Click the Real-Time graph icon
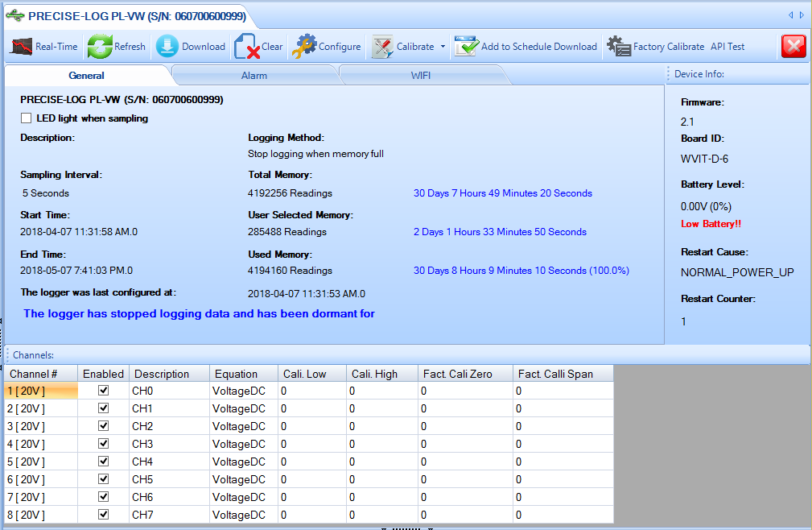This screenshot has height=530, width=812. point(21,47)
